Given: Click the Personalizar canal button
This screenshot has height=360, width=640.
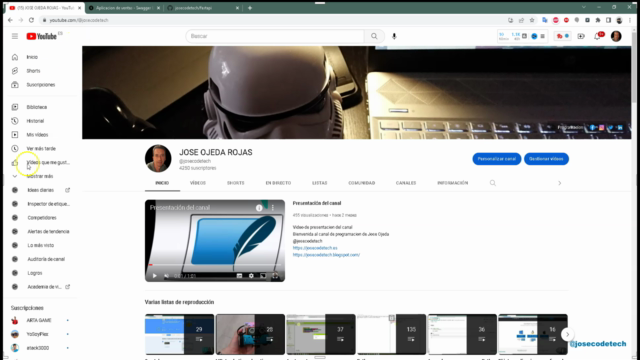Looking at the screenshot, I should click(x=497, y=159).
